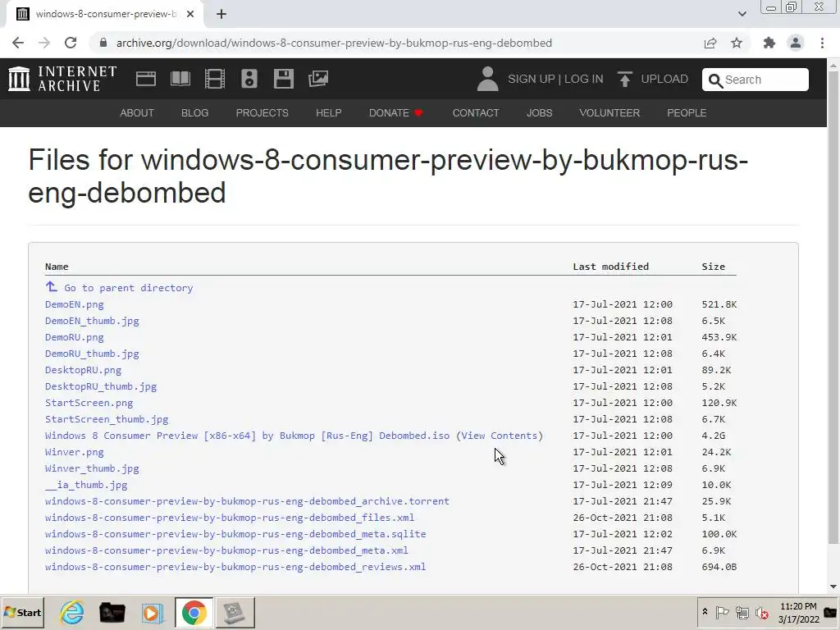840x630 pixels.
Task: Open the debombed_files.xml link
Action: pyautogui.click(x=230, y=518)
